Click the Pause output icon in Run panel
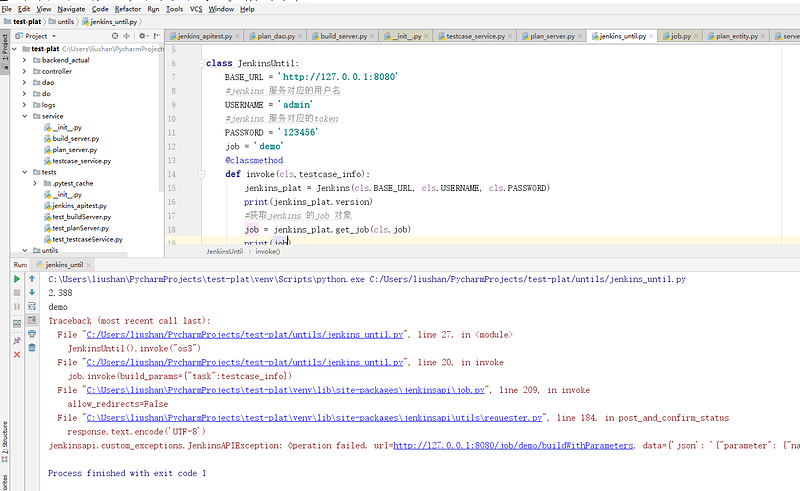Viewport: 800px width, 491px height. [17, 306]
